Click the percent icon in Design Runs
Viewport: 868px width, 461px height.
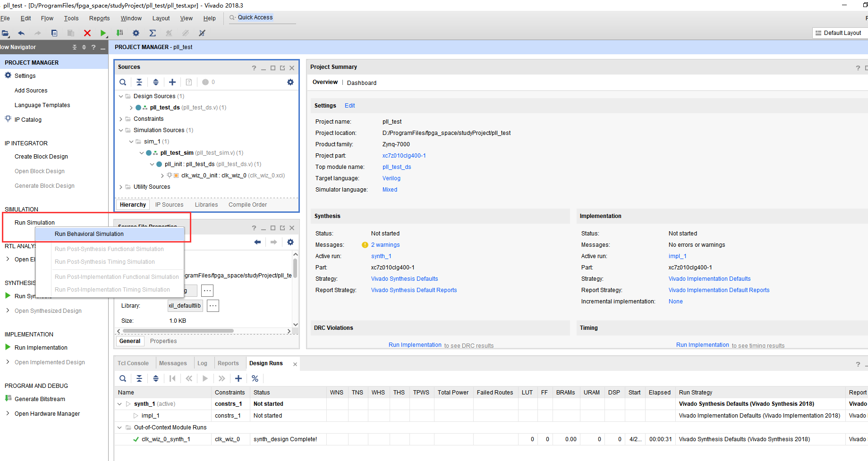(255, 378)
